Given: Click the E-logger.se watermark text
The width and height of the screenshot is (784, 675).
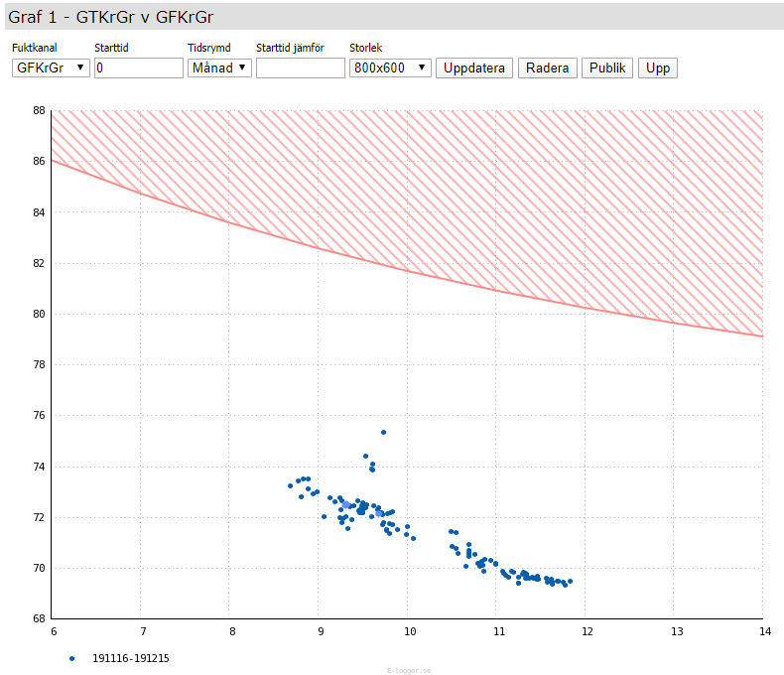Looking at the screenshot, I should [408, 670].
